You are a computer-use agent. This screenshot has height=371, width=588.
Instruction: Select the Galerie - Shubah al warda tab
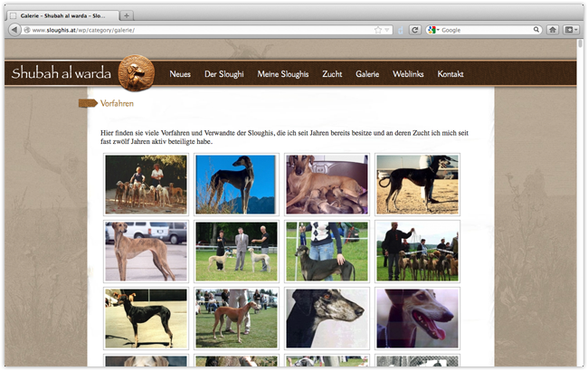(63, 15)
